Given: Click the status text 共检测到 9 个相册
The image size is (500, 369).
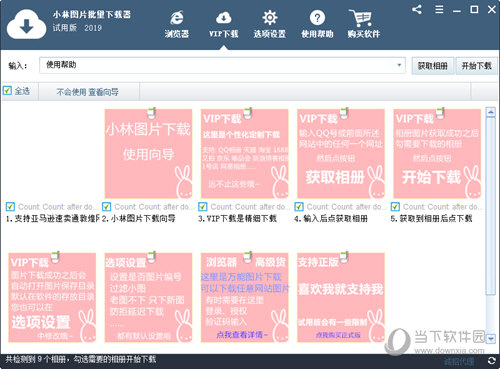Looking at the screenshot, I should 81,359.
